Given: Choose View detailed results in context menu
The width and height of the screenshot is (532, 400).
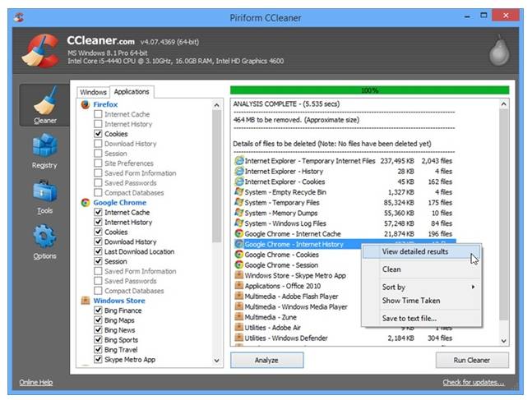Looking at the screenshot, I should [x=421, y=251].
